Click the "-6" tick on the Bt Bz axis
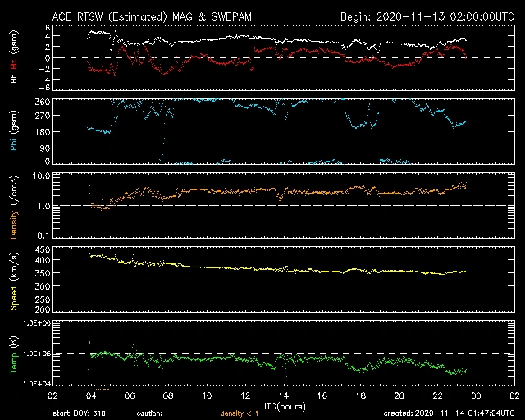525x420 pixels. [x=44, y=88]
